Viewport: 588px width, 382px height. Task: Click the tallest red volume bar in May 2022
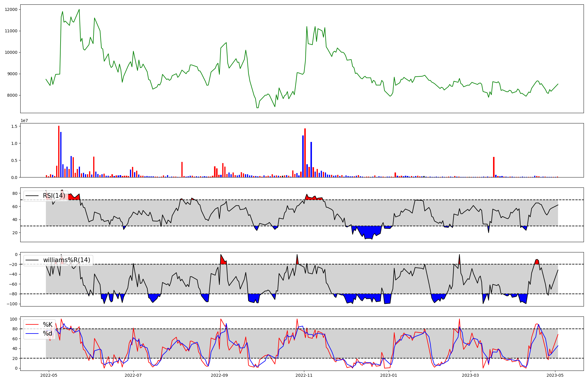click(59, 151)
